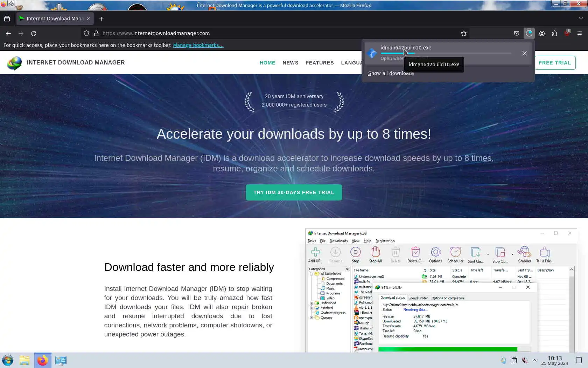Viewport: 588px width, 368px height.
Task: Open the taskbar clock and calendar
Action: click(555, 360)
